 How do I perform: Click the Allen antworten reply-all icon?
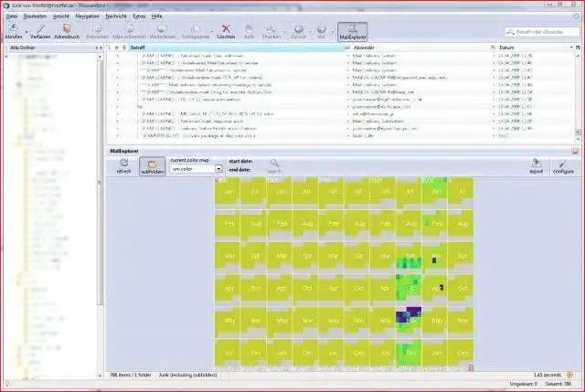[x=129, y=31]
